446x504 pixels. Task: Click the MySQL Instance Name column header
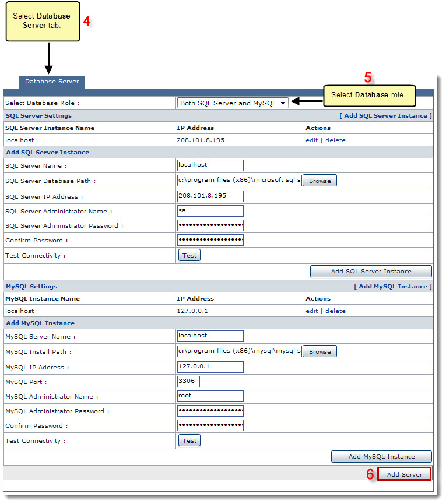pyautogui.click(x=43, y=298)
